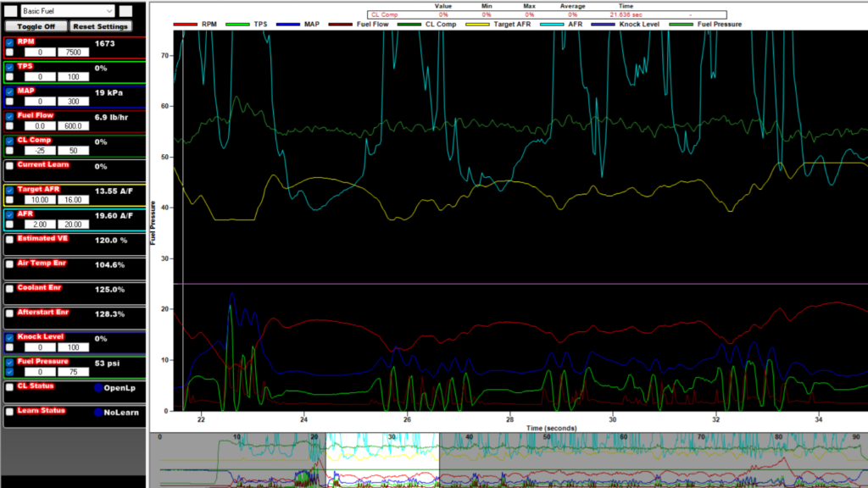This screenshot has height=488, width=868.
Task: Enable the Afterstart Enr checkbox
Action: (9, 313)
